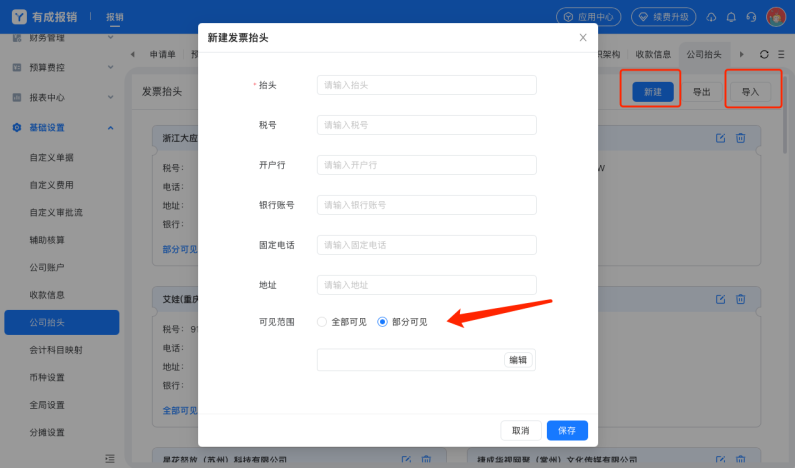Close the 新建发票抬头 dialog
795x468 pixels.
pos(583,37)
